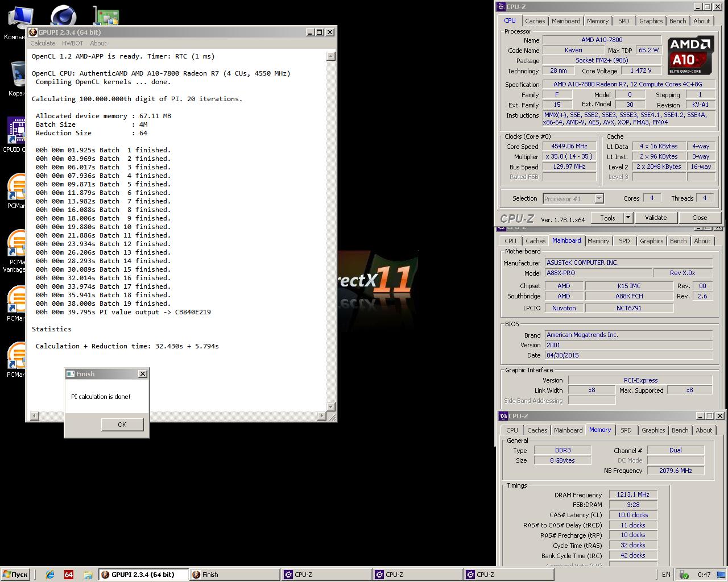Select CPU tab in bottom CPU-Z window

[x=512, y=430]
